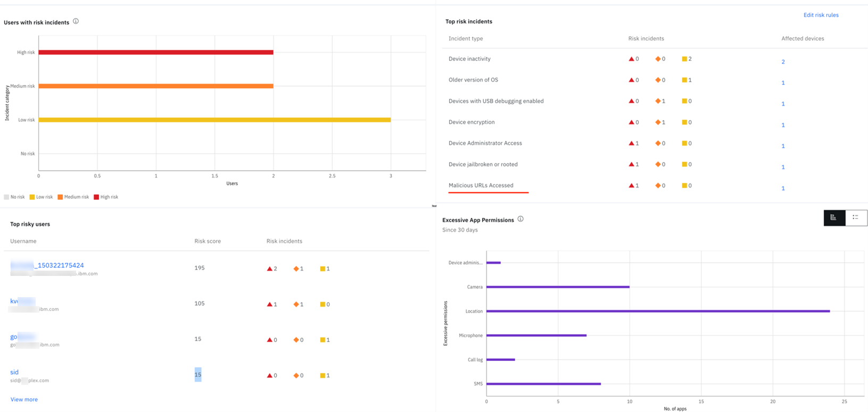Open affected devices count for Older version of OS
This screenshot has width=868, height=412.
783,83
